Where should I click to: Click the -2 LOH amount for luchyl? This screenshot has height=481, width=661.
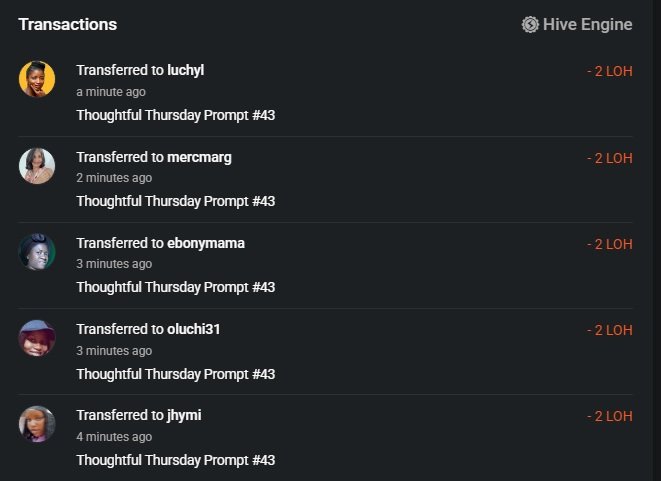pyautogui.click(x=610, y=71)
